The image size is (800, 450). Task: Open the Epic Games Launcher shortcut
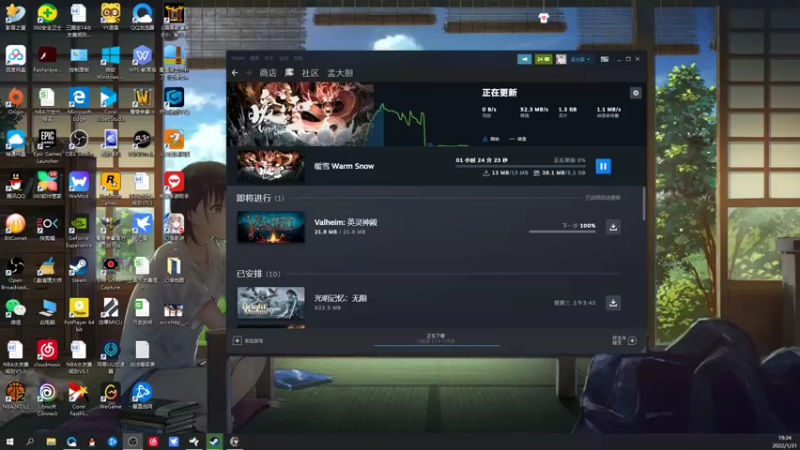pyautogui.click(x=47, y=146)
